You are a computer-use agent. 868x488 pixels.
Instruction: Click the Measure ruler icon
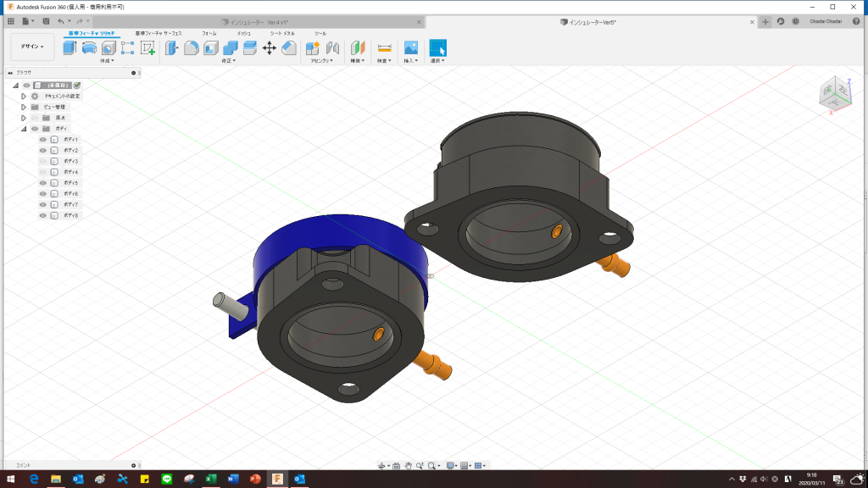pos(384,47)
